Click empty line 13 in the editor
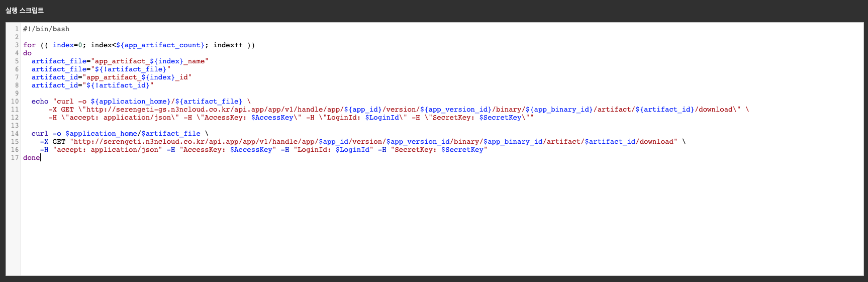Screen dimensions: 868x282 coord(442,126)
